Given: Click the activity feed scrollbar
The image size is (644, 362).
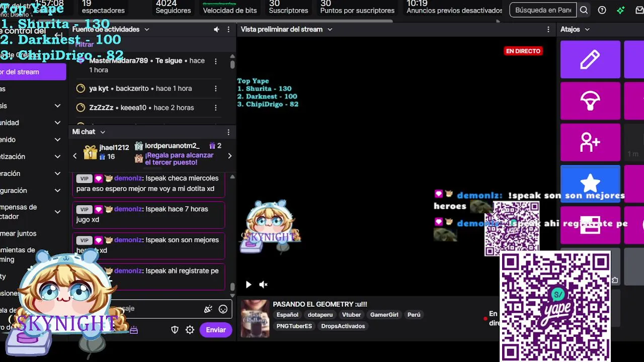Looking at the screenshot, I should point(232,65).
